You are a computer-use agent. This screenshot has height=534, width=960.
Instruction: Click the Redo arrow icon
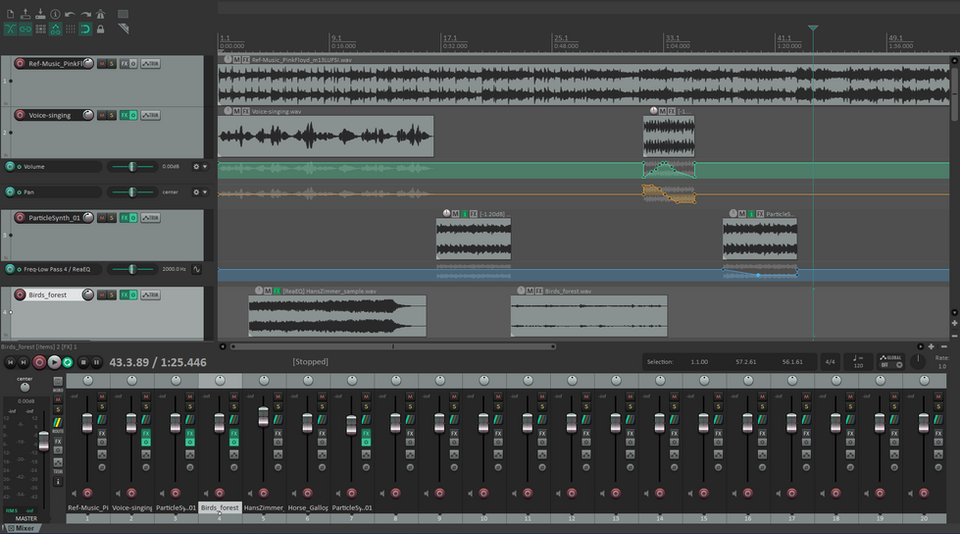[85, 14]
